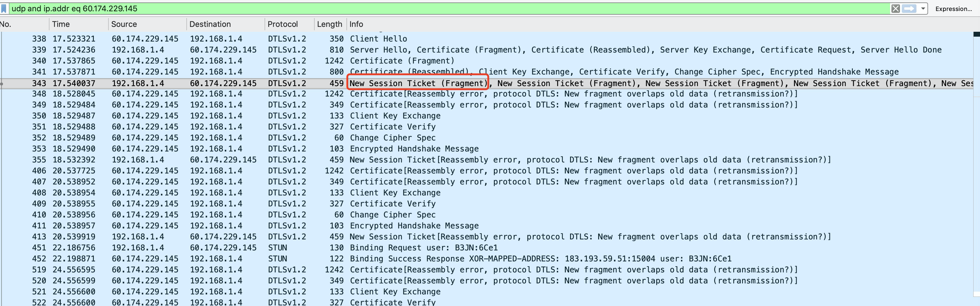Select packet 350 Client Key Exchange
The width and height of the screenshot is (980, 306).
tap(487, 116)
